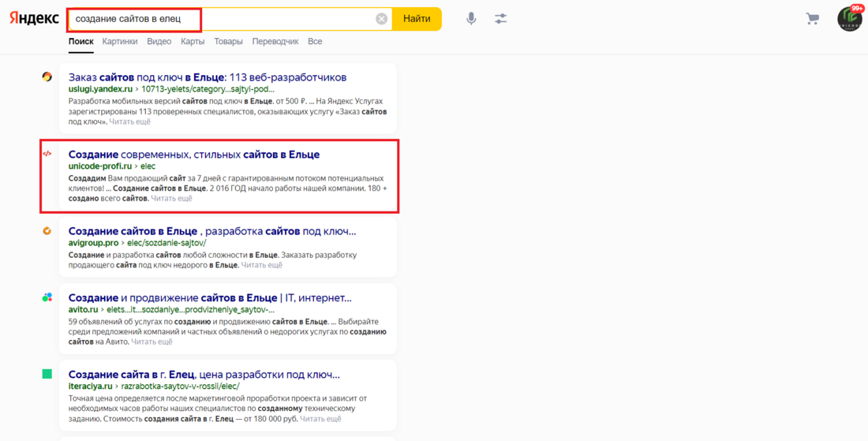
Task: Click the razrabotka-saytov-v-rossii/elec/ path link
Action: (181, 386)
